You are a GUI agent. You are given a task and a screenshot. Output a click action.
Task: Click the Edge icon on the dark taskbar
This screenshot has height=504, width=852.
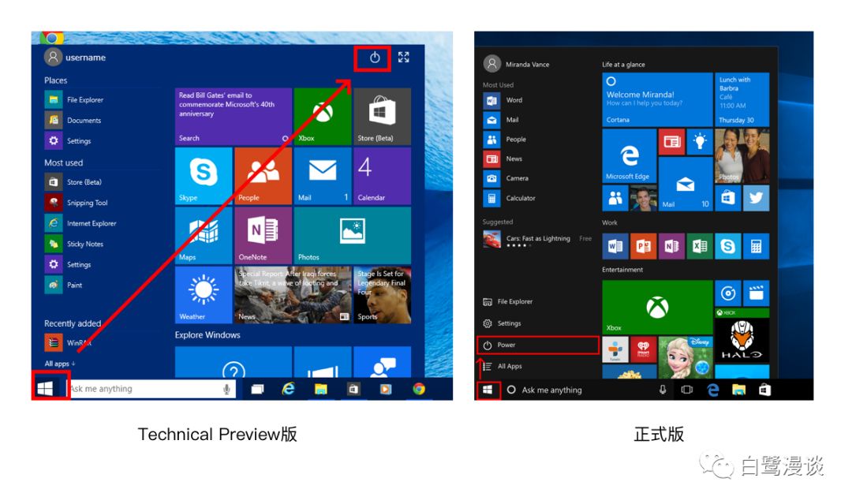point(712,390)
